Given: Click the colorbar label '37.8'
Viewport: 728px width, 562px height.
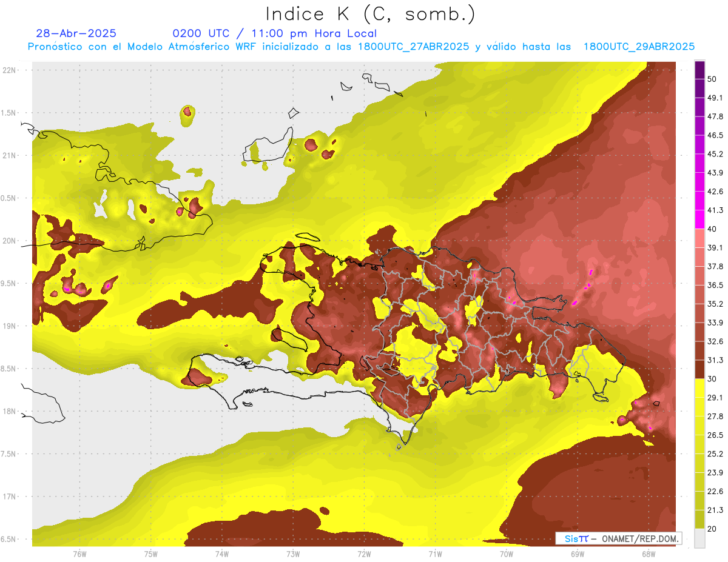Looking at the screenshot, I should (715, 267).
